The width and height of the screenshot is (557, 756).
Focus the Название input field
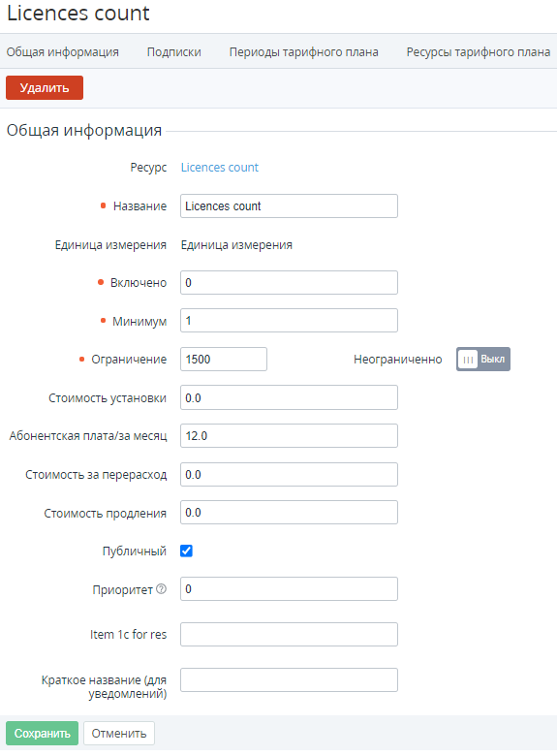[x=289, y=205]
